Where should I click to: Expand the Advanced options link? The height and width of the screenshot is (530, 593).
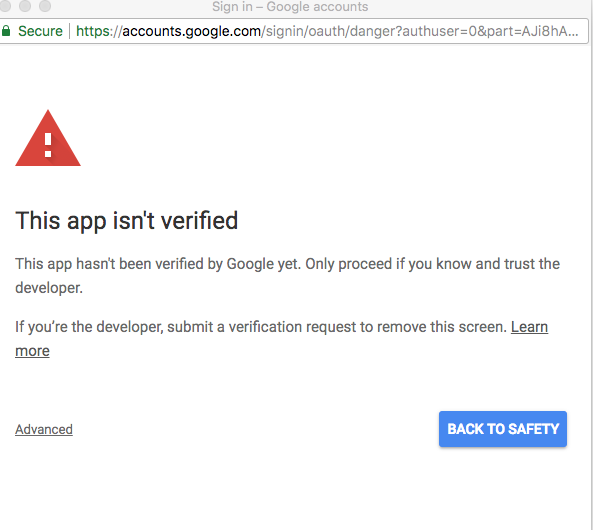pyautogui.click(x=44, y=429)
